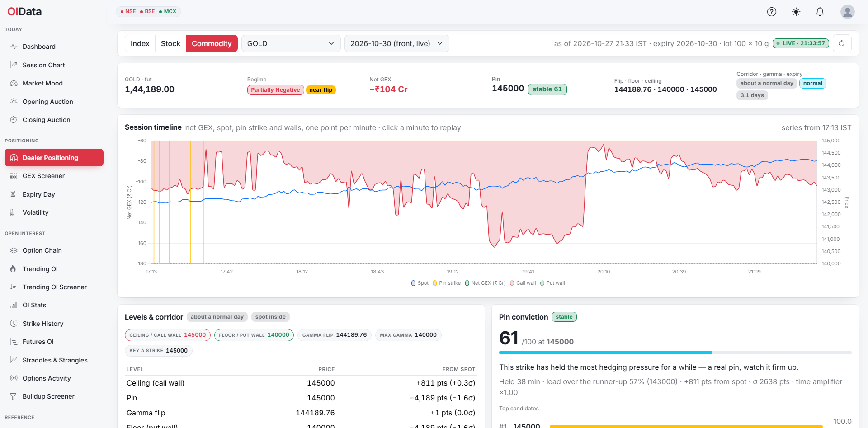The image size is (868, 428).
Task: Open the expiry 2026-10-30 dropdown
Action: tap(396, 43)
